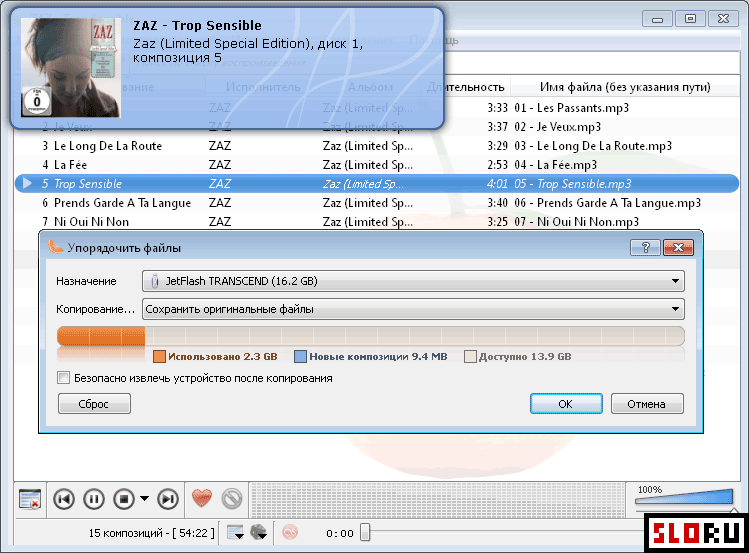The width and height of the screenshot is (749, 553).
Task: Skip to the next track
Action: [x=168, y=499]
